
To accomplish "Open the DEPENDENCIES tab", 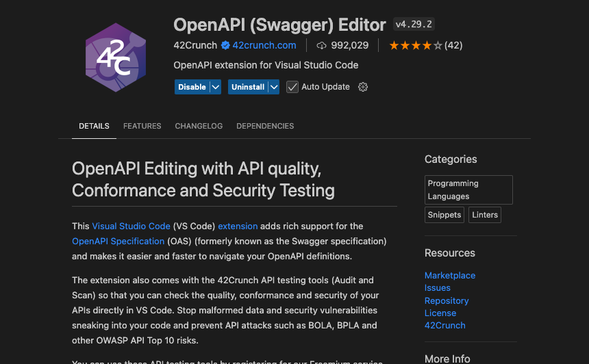I will [x=265, y=126].
